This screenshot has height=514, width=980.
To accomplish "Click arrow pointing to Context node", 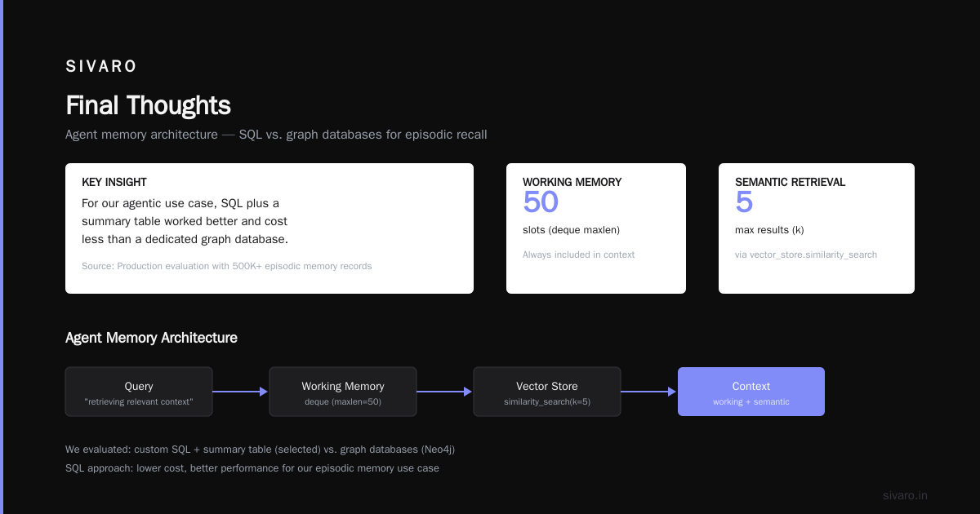I will (649, 392).
